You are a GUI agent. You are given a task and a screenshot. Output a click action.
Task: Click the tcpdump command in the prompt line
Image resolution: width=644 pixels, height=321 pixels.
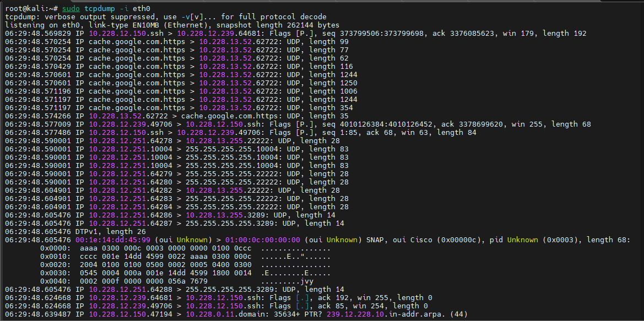[100, 9]
